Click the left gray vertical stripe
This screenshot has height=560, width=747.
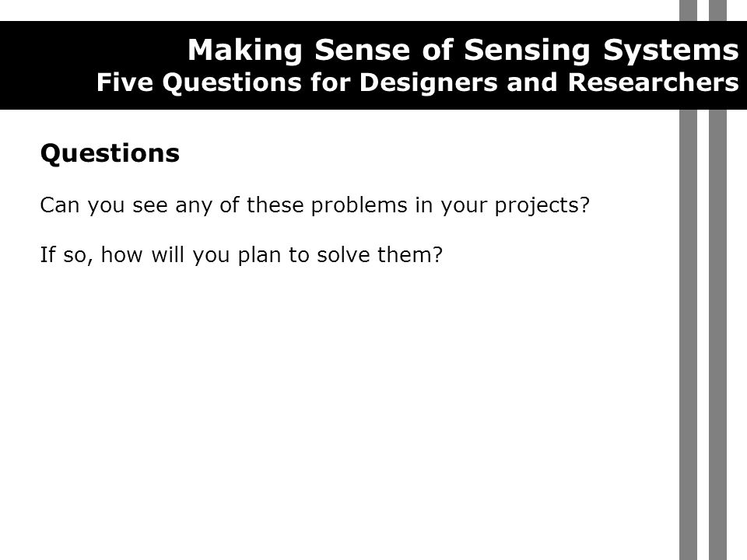coord(688,334)
